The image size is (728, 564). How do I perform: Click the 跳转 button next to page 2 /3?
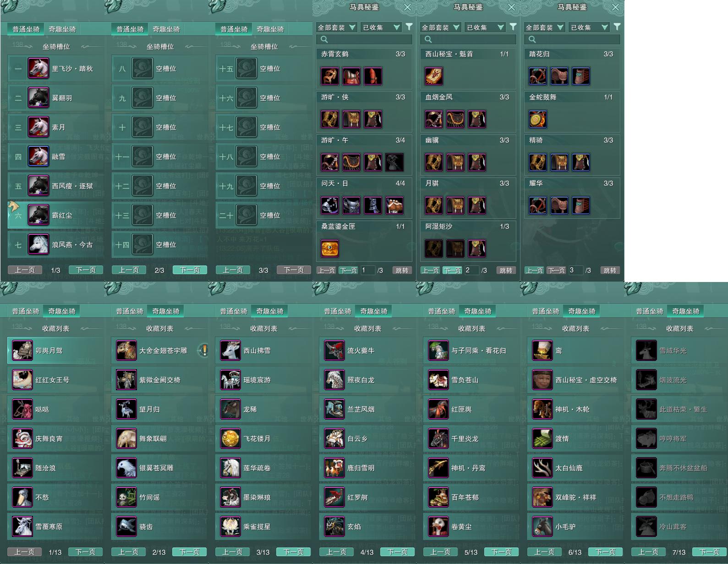pyautogui.click(x=506, y=271)
